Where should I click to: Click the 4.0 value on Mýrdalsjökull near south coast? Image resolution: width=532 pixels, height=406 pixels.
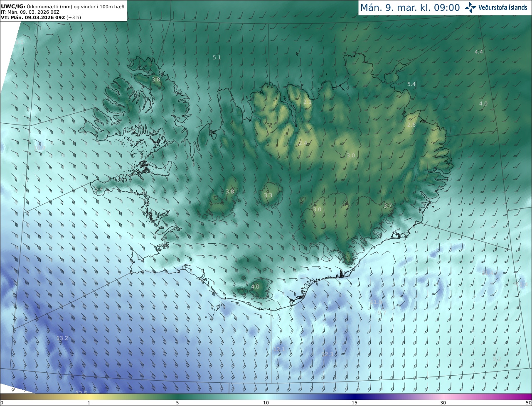tap(255, 286)
